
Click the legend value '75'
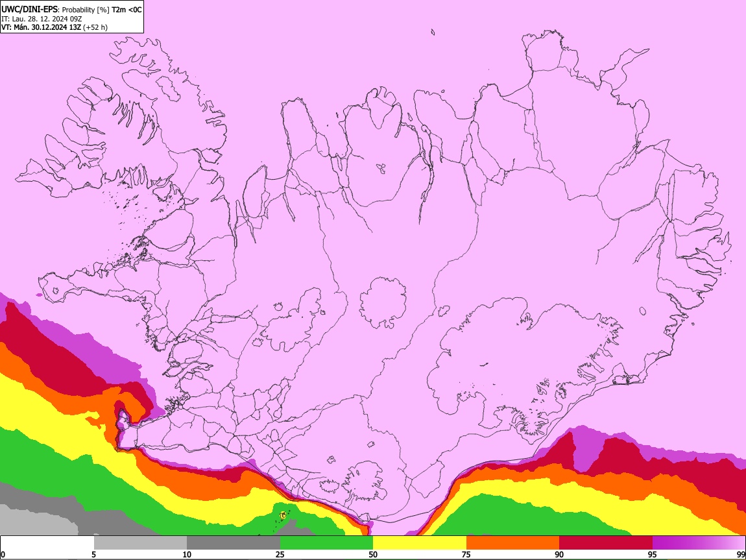click(466, 554)
